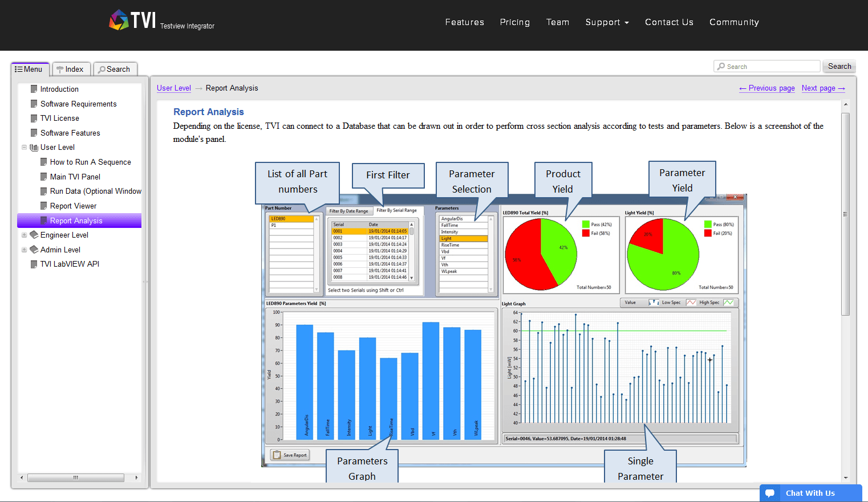
Task: Click the page icon beside TVI License
Action: (34, 118)
